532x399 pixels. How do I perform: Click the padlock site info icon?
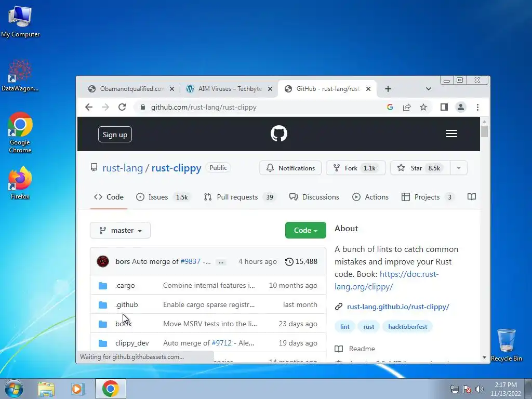(x=143, y=107)
